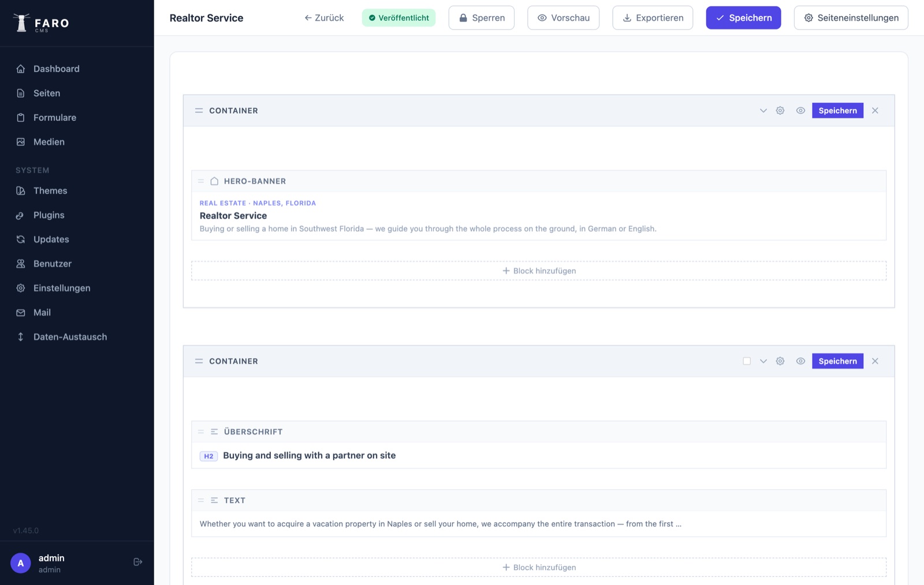Collapse the second Container with its chevron
924x585 pixels.
pos(763,361)
